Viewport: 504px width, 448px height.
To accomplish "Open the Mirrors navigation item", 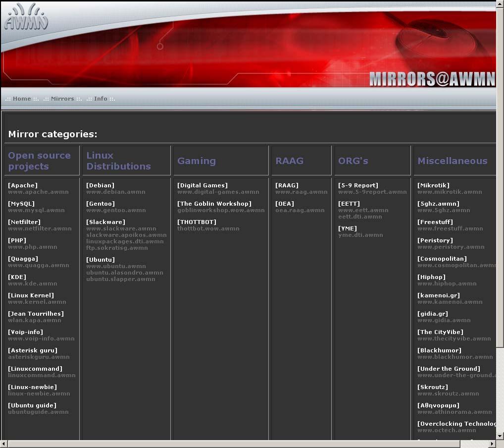I will click(62, 99).
